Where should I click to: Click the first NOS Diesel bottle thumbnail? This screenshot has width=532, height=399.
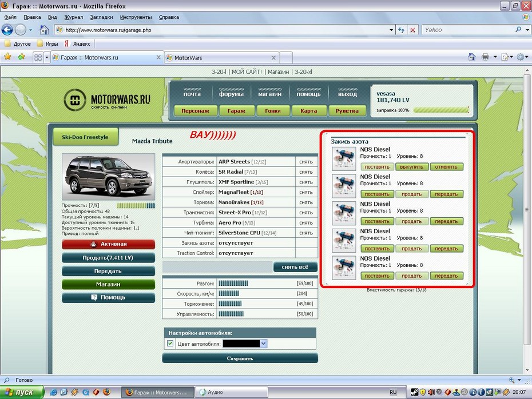[344, 159]
